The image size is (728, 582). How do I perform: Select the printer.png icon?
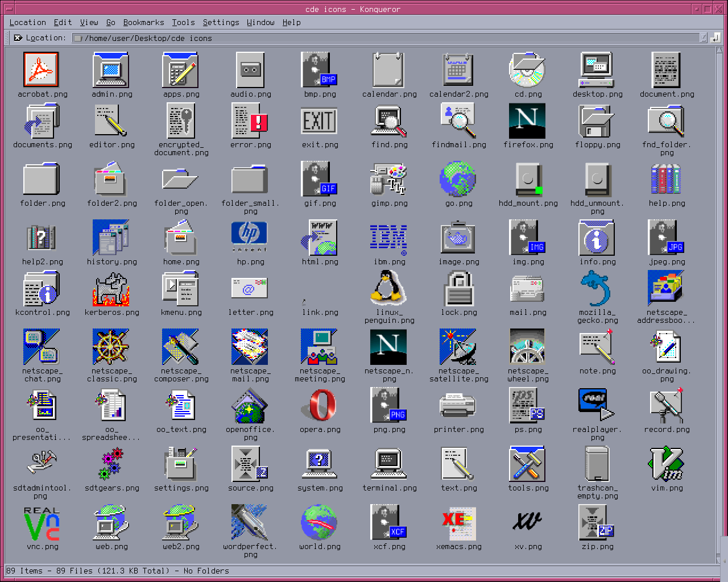458,405
